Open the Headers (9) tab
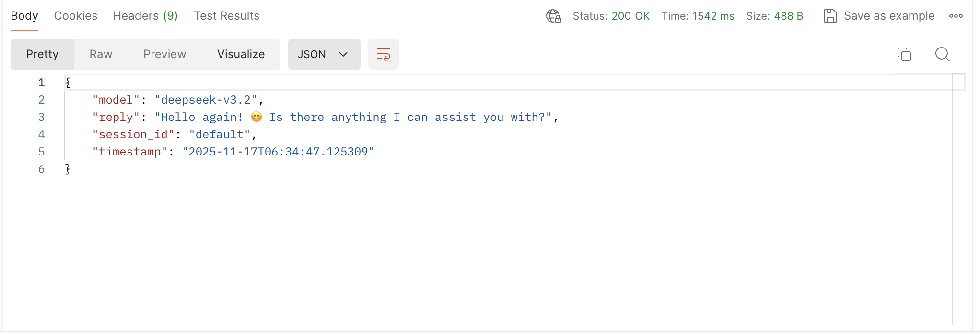Screen dimensions: 980x334 [x=145, y=16]
